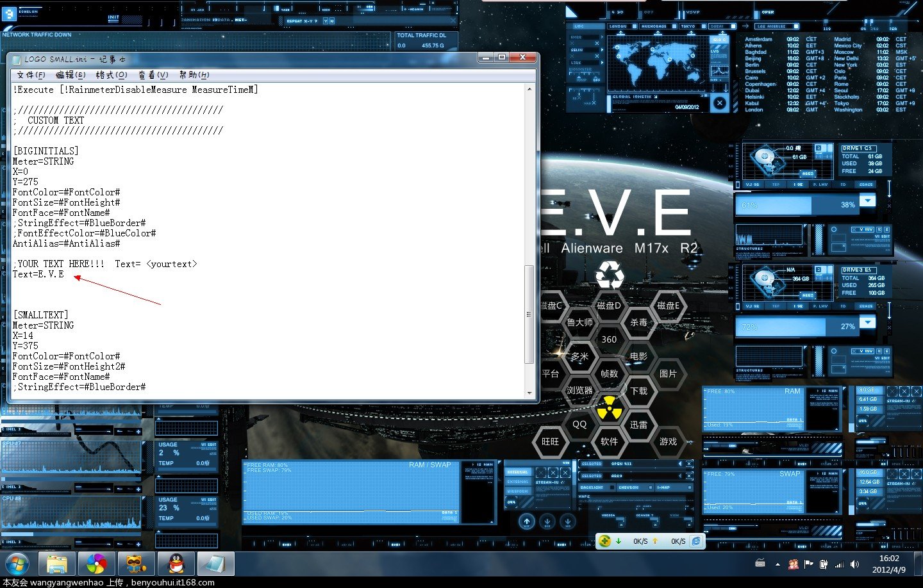The image size is (923, 588).
Task: Open the 磁盘E hexagon launcher
Action: click(x=668, y=306)
